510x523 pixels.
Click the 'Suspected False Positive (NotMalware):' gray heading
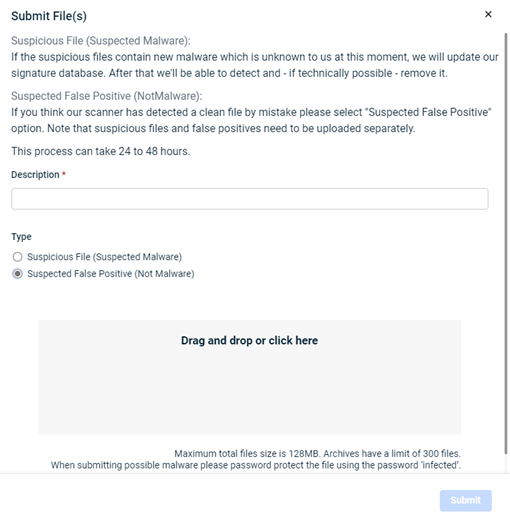coord(107,96)
